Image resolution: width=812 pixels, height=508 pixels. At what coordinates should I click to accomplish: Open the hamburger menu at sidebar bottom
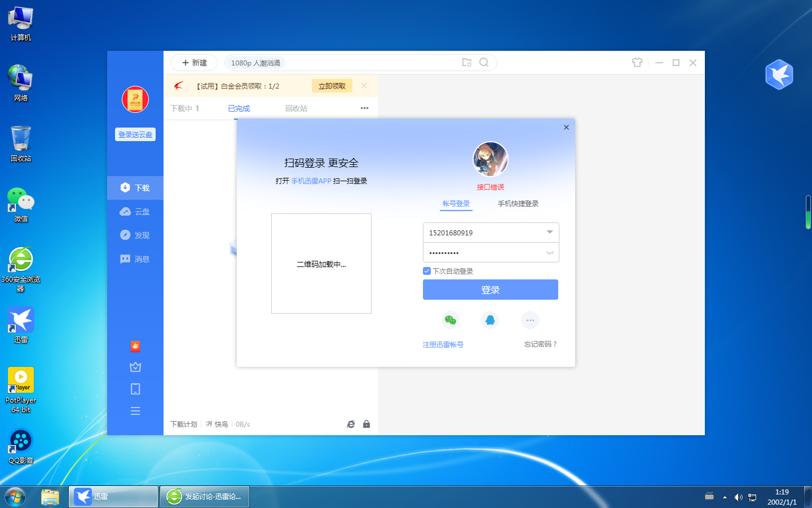tap(135, 411)
